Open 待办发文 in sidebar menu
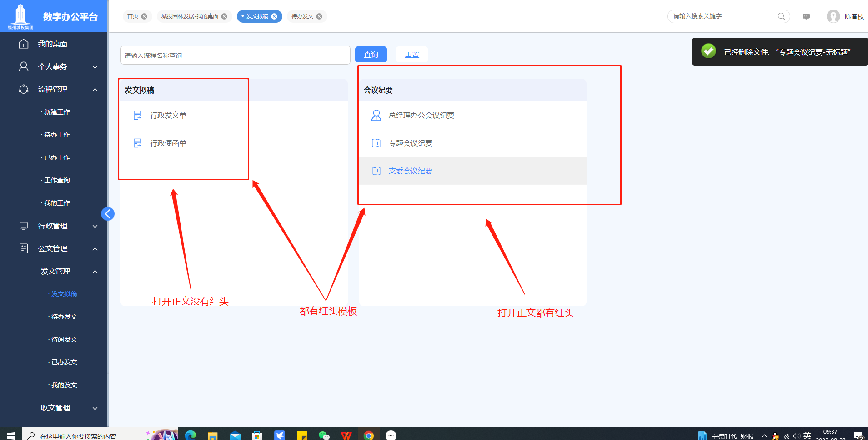Screen dimensions: 868x440 [x=64, y=317]
